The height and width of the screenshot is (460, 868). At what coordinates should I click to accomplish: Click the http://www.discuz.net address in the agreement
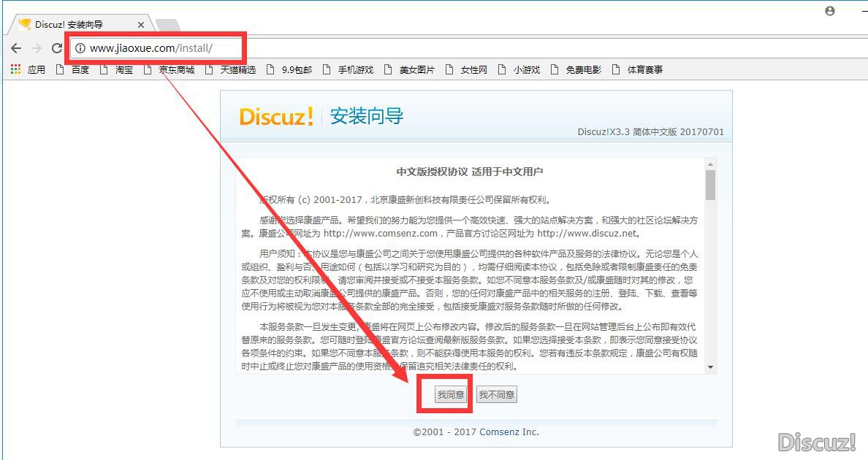[587, 234]
